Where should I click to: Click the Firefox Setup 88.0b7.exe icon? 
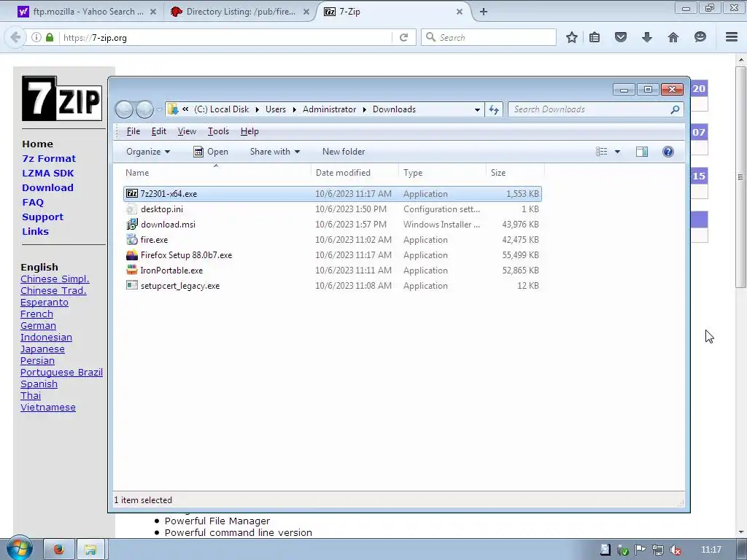pyautogui.click(x=132, y=254)
